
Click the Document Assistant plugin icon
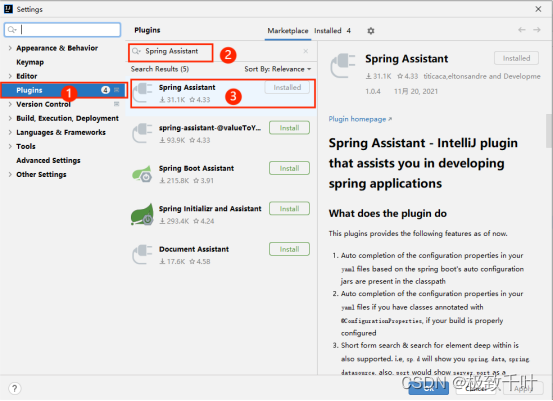pos(142,255)
